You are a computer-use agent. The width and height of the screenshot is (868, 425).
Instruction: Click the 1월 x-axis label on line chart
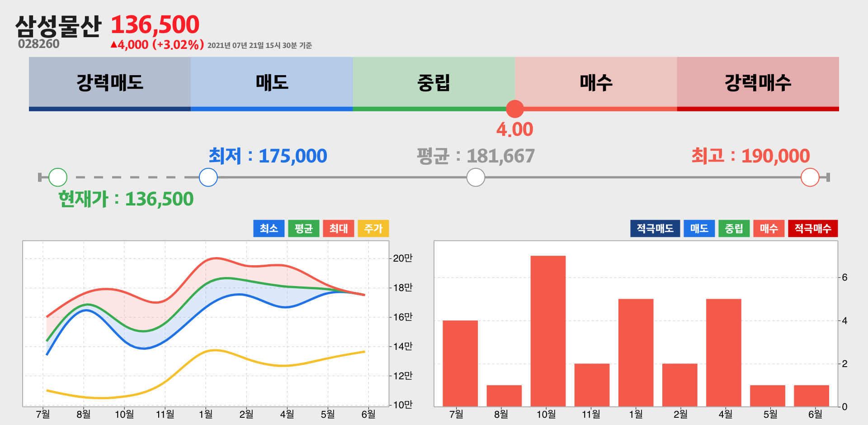tap(206, 414)
